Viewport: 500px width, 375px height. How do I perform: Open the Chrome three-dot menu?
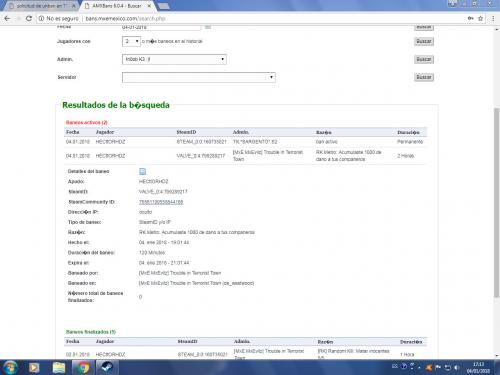coord(493,18)
